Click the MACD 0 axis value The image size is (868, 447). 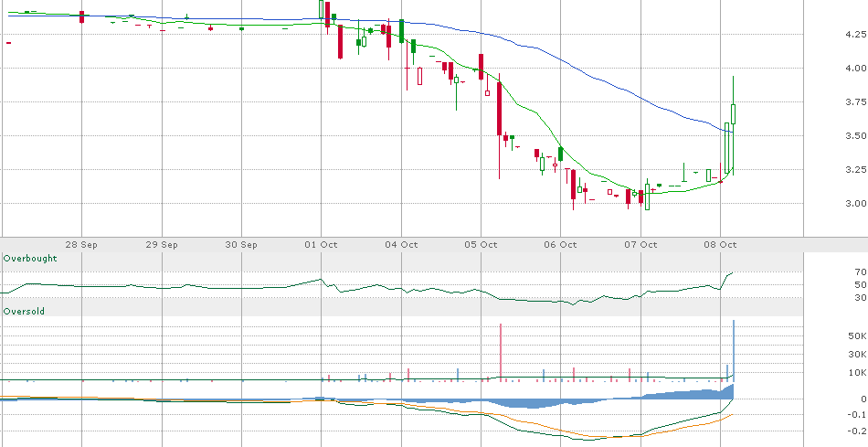tap(863, 399)
